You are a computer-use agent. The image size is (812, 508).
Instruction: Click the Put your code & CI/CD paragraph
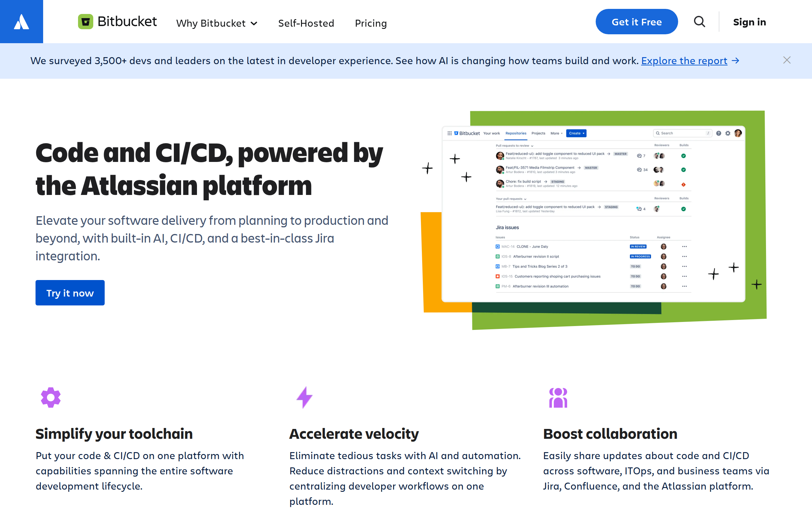click(140, 471)
